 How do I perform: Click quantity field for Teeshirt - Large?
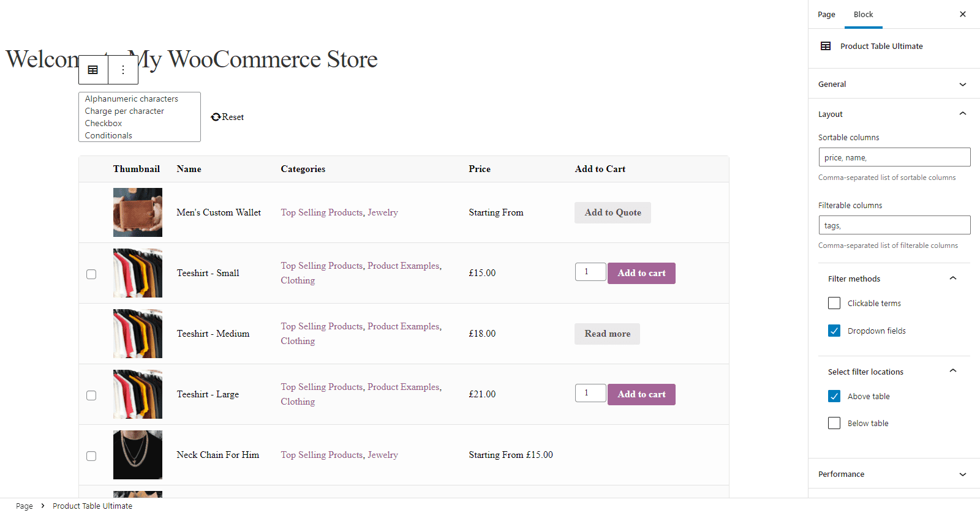(590, 393)
